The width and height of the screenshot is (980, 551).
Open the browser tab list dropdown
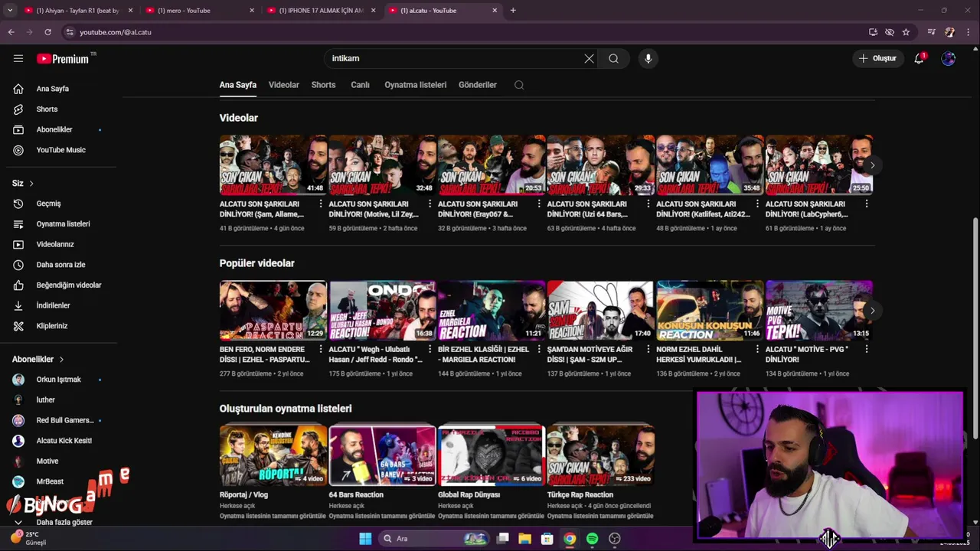pyautogui.click(x=10, y=11)
